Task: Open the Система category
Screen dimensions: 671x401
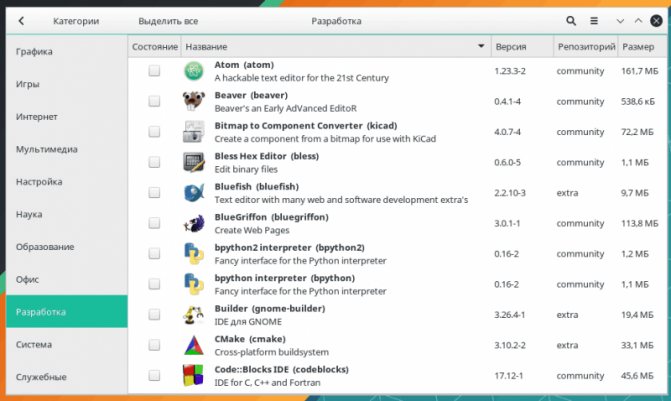Action: (67, 344)
